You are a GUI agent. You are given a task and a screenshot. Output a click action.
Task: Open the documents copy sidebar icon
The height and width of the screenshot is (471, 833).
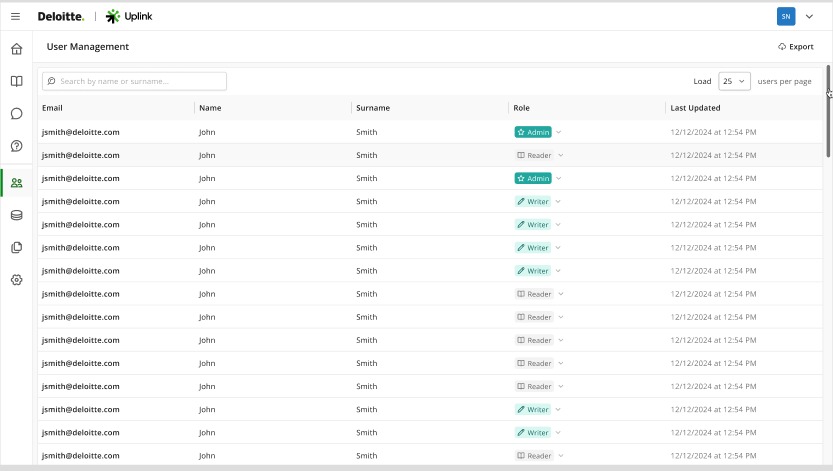(x=16, y=247)
